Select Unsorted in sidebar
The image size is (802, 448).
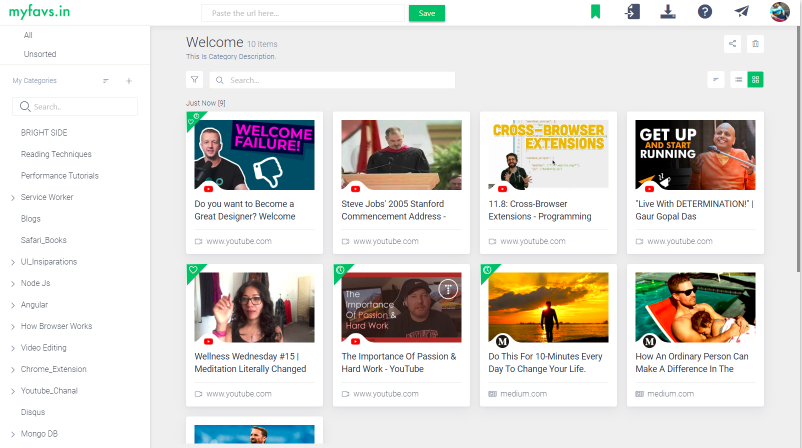coord(40,54)
